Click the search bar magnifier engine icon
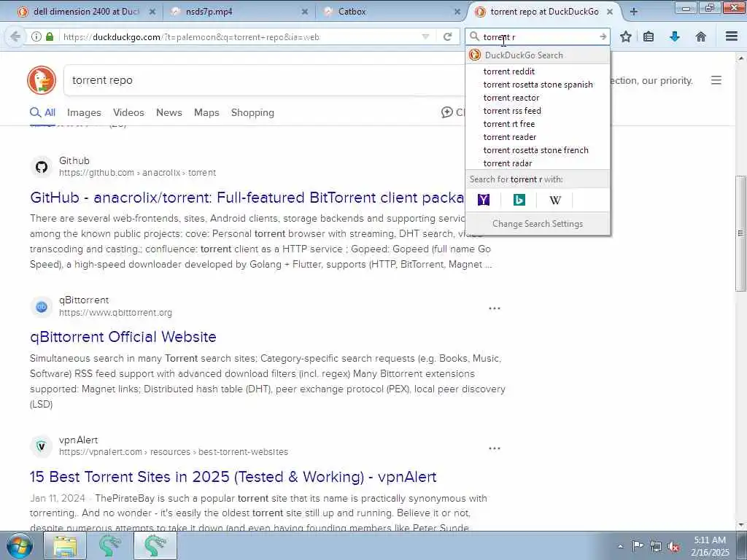Image resolution: width=747 pixels, height=560 pixels. tap(474, 36)
